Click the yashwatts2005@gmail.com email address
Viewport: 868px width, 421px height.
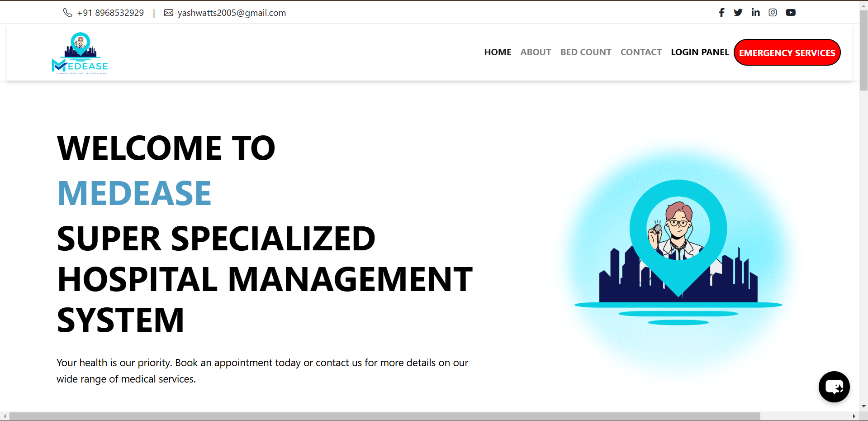click(232, 13)
